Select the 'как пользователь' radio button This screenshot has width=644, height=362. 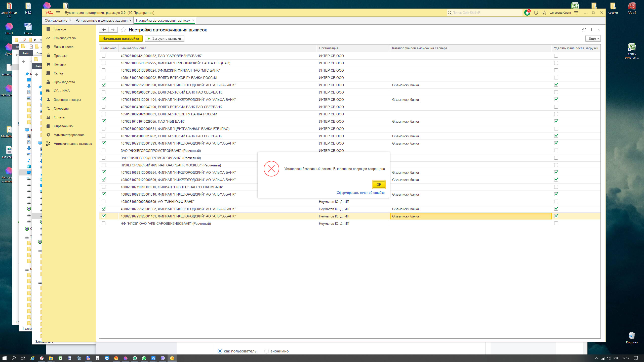[x=220, y=351]
